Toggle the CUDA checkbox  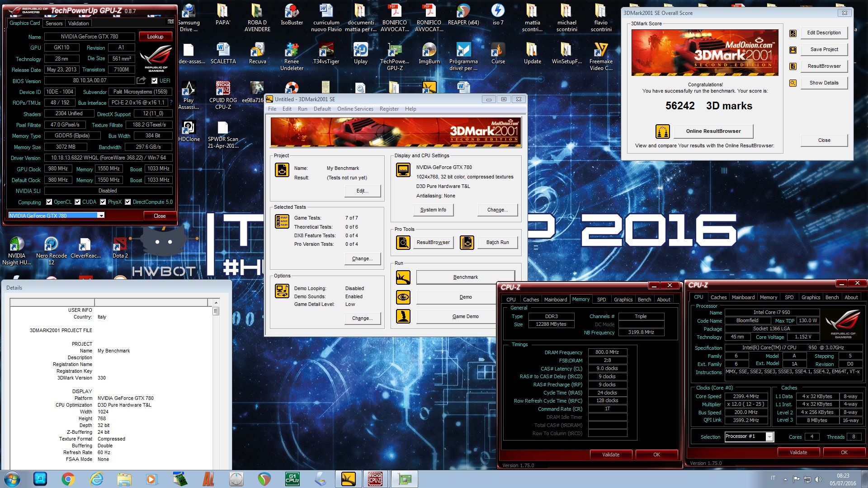(78, 202)
